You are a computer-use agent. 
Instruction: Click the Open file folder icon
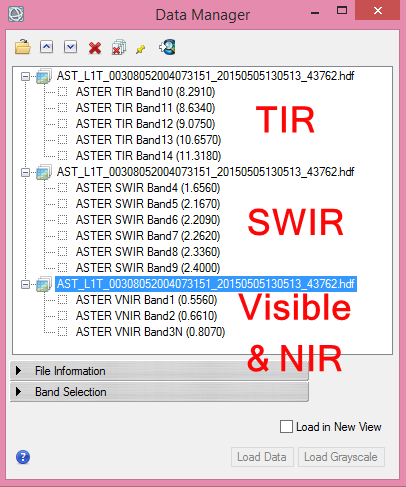[x=22, y=47]
